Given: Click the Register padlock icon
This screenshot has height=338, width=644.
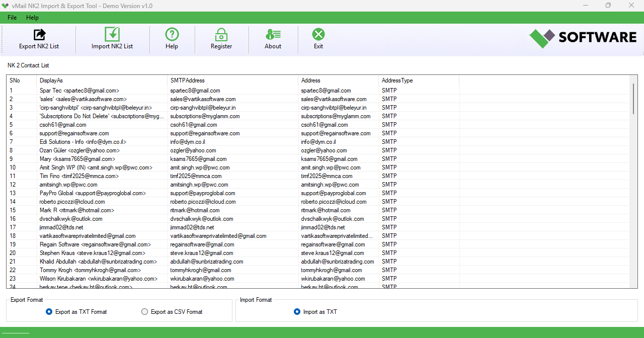Looking at the screenshot, I should pyautogui.click(x=221, y=35).
